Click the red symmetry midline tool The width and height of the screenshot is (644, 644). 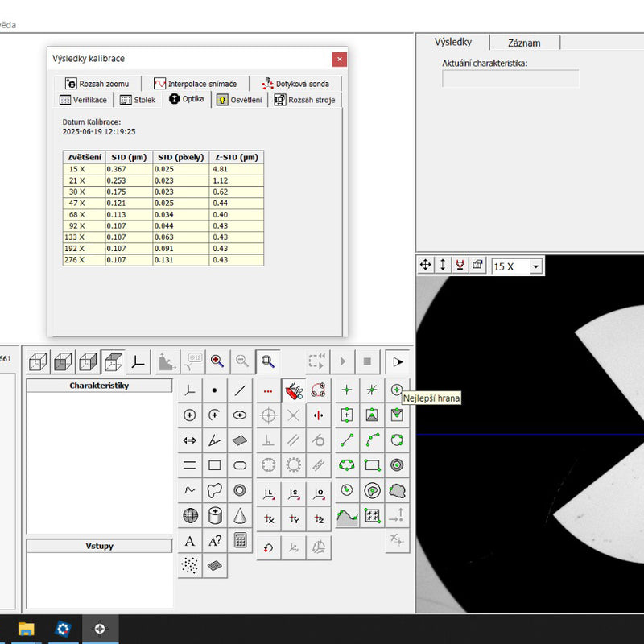pyautogui.click(x=318, y=415)
